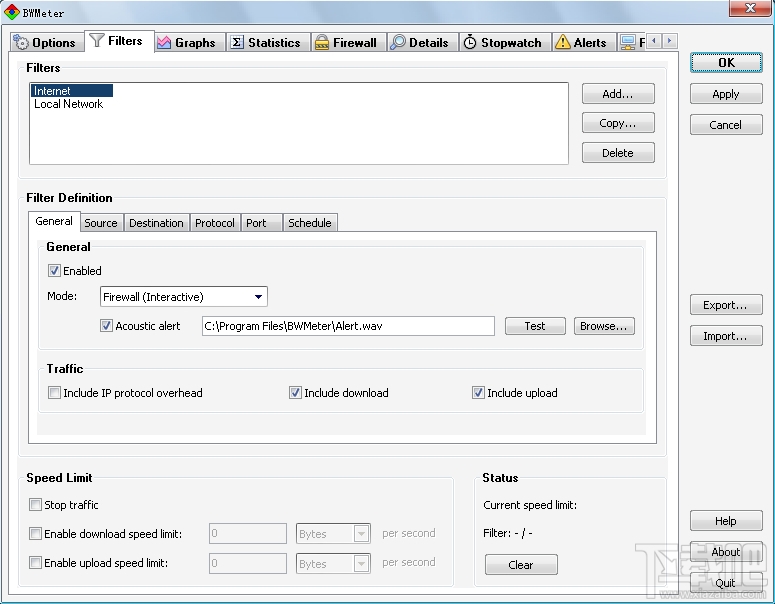Viewport: 775px width, 604px height.
Task: Test the acoustic alert sound
Action: click(x=535, y=326)
